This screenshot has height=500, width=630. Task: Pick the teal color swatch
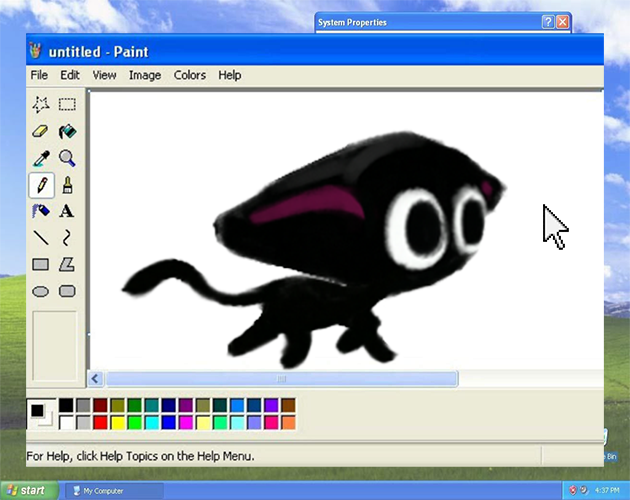(x=152, y=405)
